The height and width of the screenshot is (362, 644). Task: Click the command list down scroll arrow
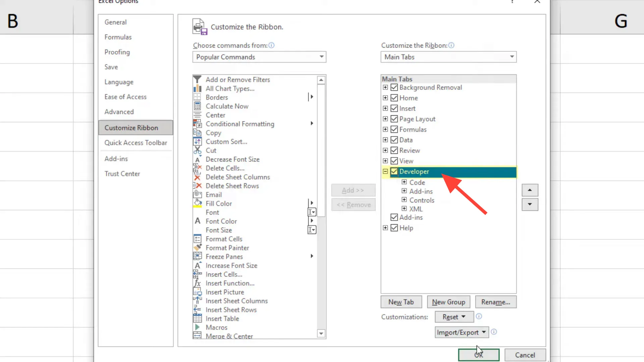tap(321, 334)
